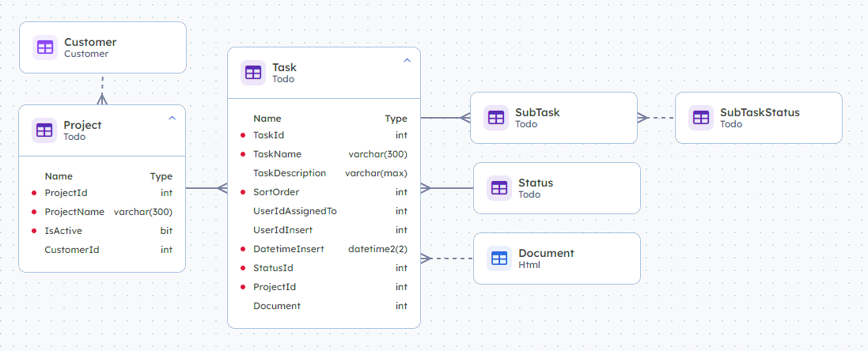Click the CustomerId column row
This screenshot has width=868, height=351.
[102, 249]
